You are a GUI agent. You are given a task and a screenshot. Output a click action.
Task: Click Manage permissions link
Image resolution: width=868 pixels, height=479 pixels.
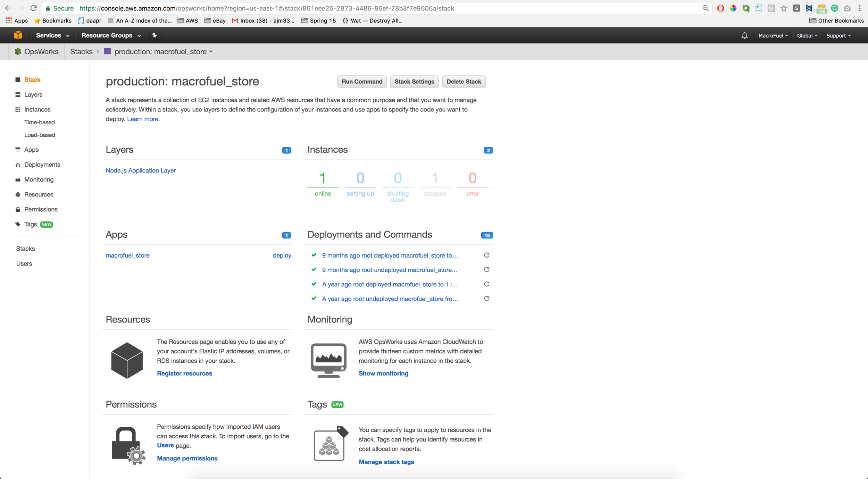[x=187, y=459]
